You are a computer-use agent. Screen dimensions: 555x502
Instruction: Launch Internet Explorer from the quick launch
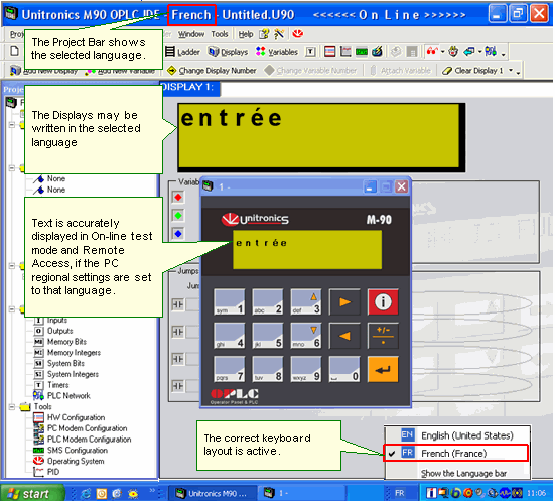pos(86,494)
